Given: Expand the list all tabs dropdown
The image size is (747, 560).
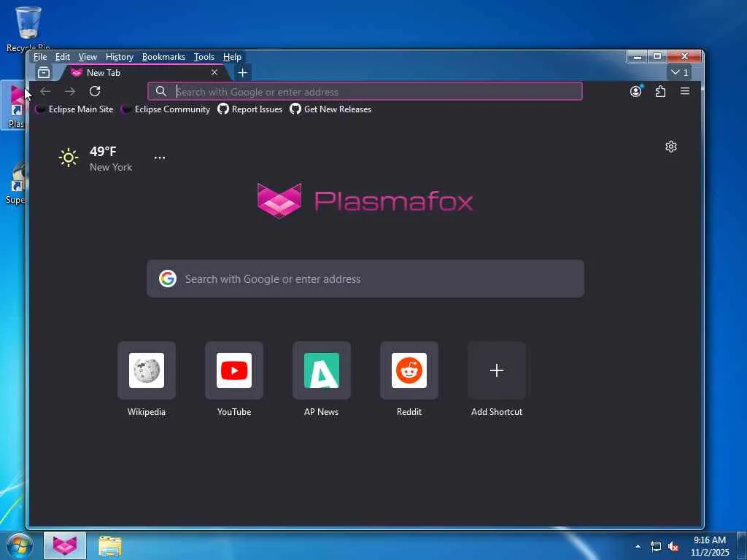Looking at the screenshot, I should pyautogui.click(x=679, y=72).
